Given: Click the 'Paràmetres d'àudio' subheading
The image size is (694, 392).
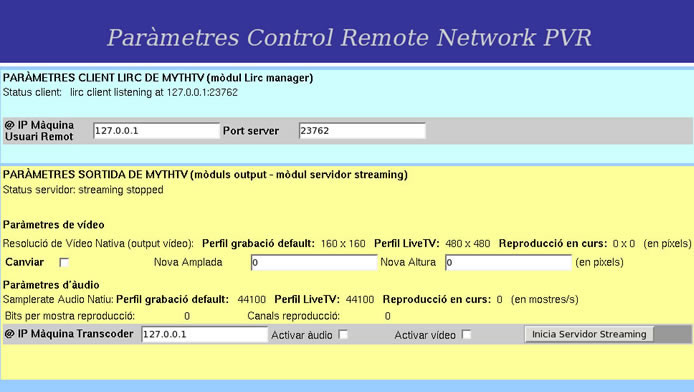Looking at the screenshot, I should pyautogui.click(x=51, y=285).
